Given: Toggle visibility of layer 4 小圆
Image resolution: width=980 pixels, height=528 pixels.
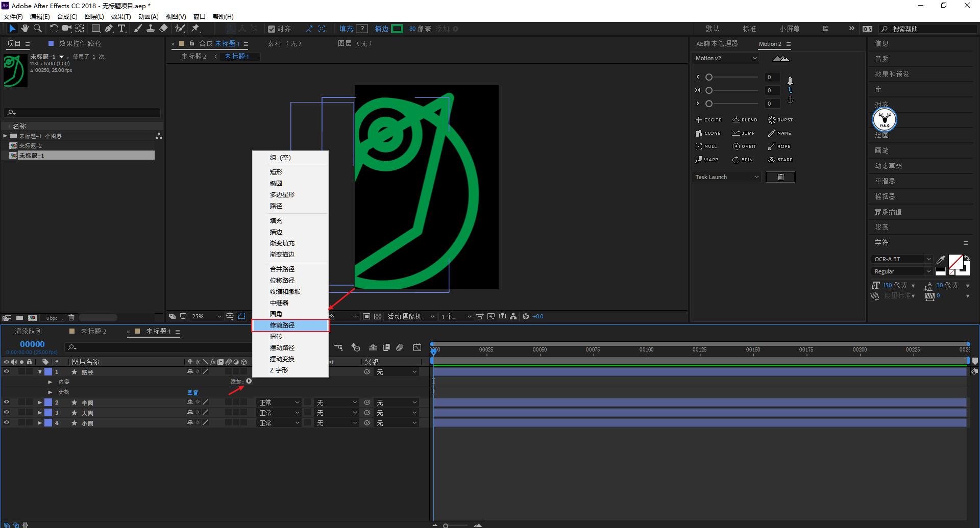Looking at the screenshot, I should tap(7, 423).
